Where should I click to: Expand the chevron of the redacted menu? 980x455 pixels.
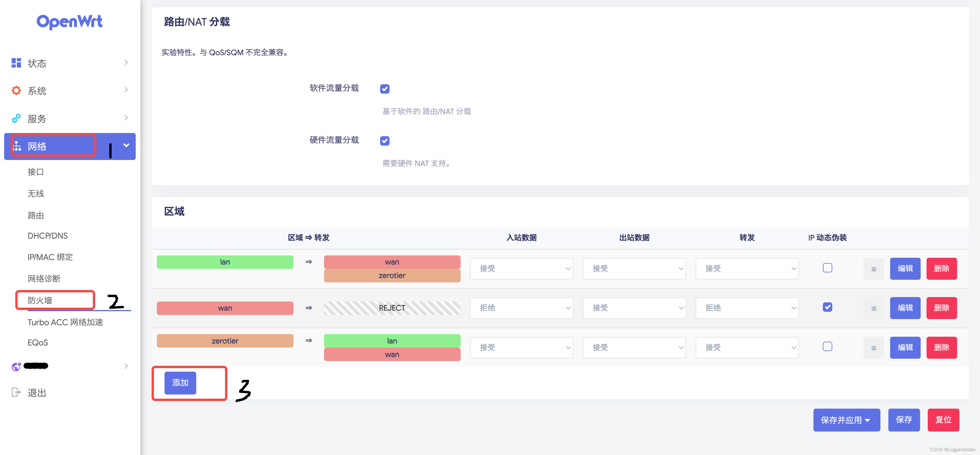tap(126, 366)
